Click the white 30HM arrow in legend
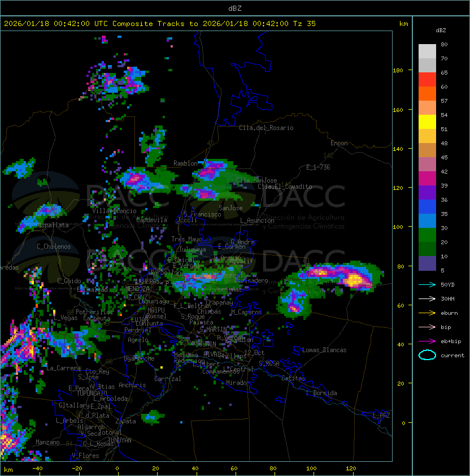 (x=427, y=298)
